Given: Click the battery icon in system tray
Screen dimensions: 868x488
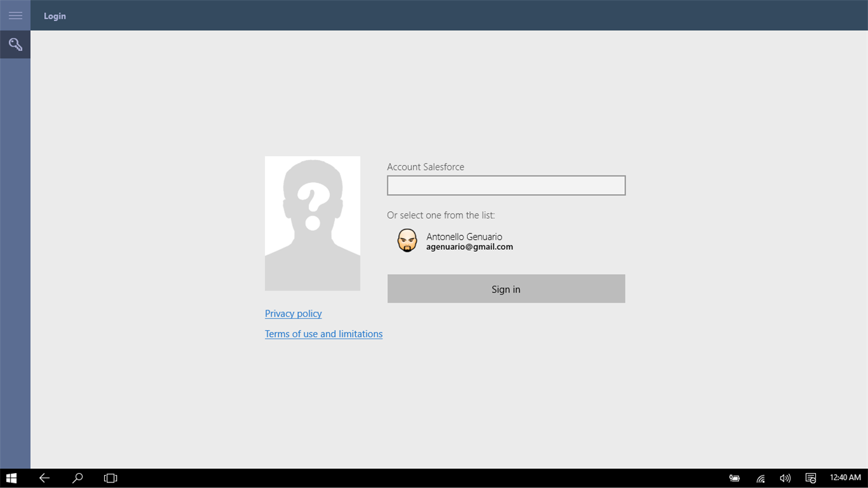Looking at the screenshot, I should [734, 477].
